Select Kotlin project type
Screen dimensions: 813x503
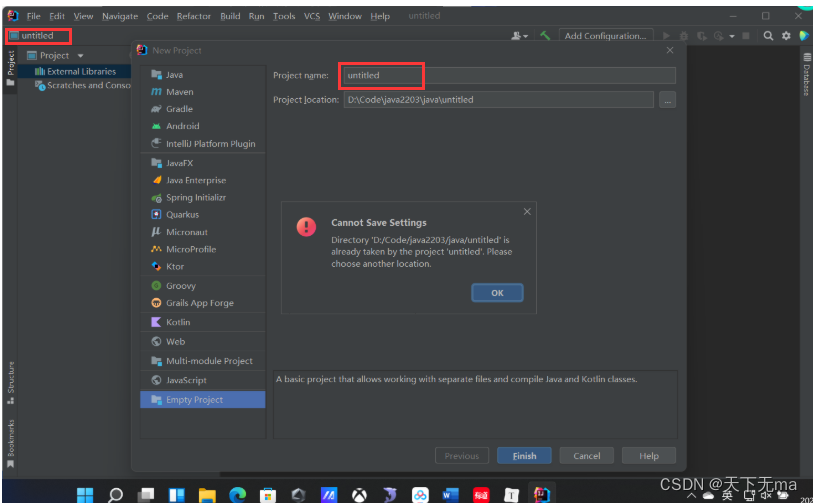point(202,322)
